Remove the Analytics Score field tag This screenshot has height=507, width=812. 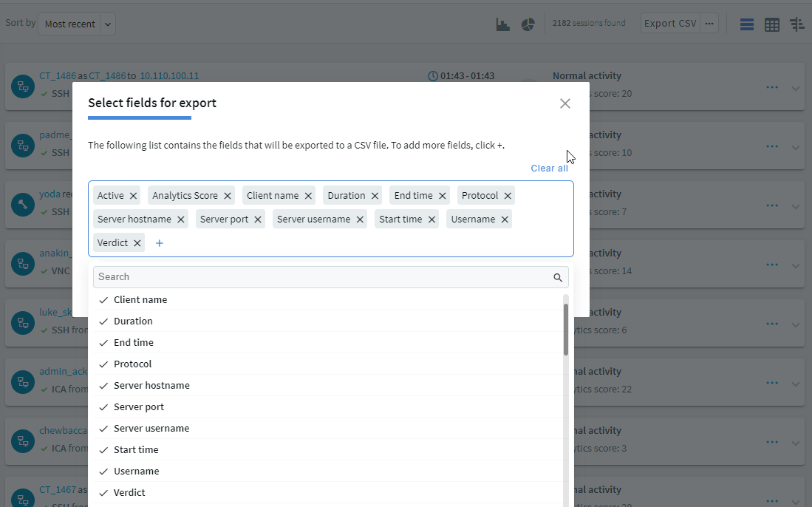(228, 196)
